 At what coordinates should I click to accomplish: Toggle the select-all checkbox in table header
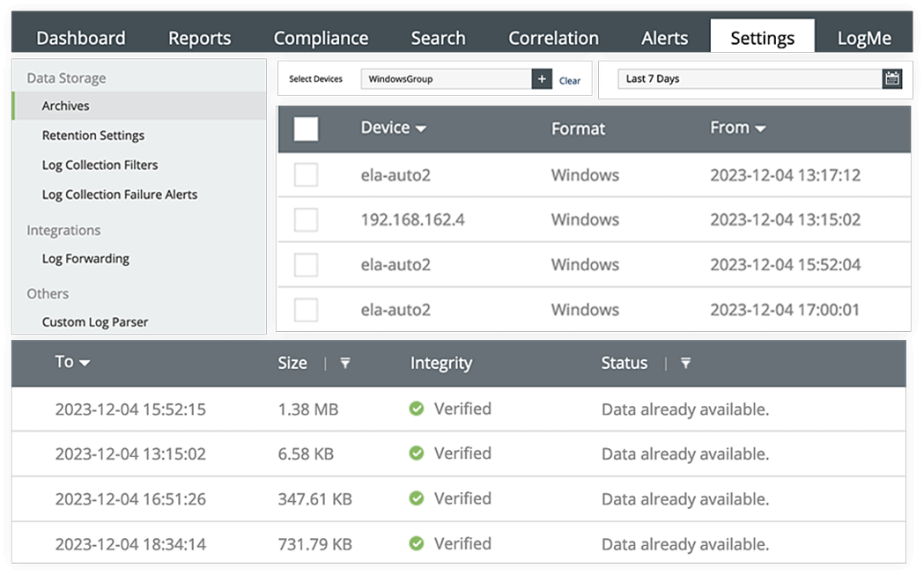pos(306,129)
